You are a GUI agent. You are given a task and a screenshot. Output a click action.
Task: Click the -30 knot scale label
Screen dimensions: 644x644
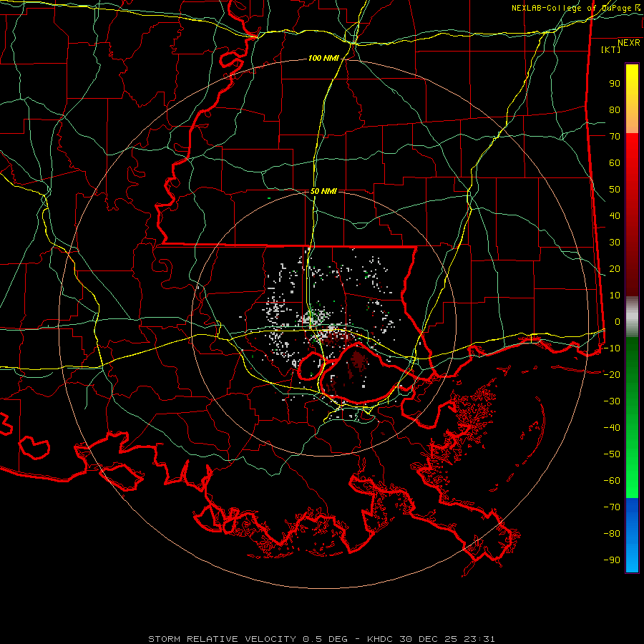pyautogui.click(x=612, y=401)
